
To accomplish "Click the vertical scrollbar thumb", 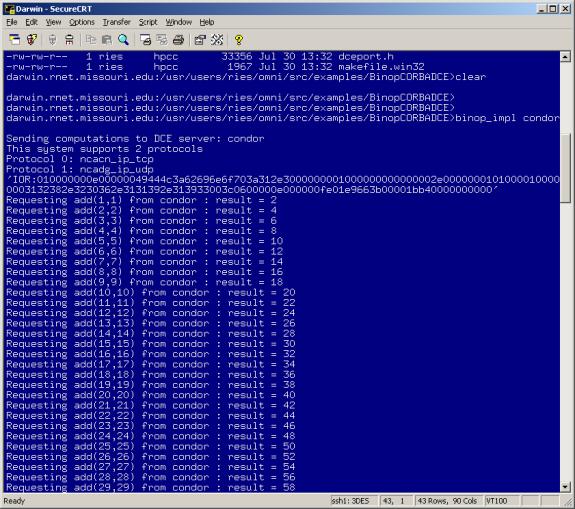I will pyautogui.click(x=565, y=167).
